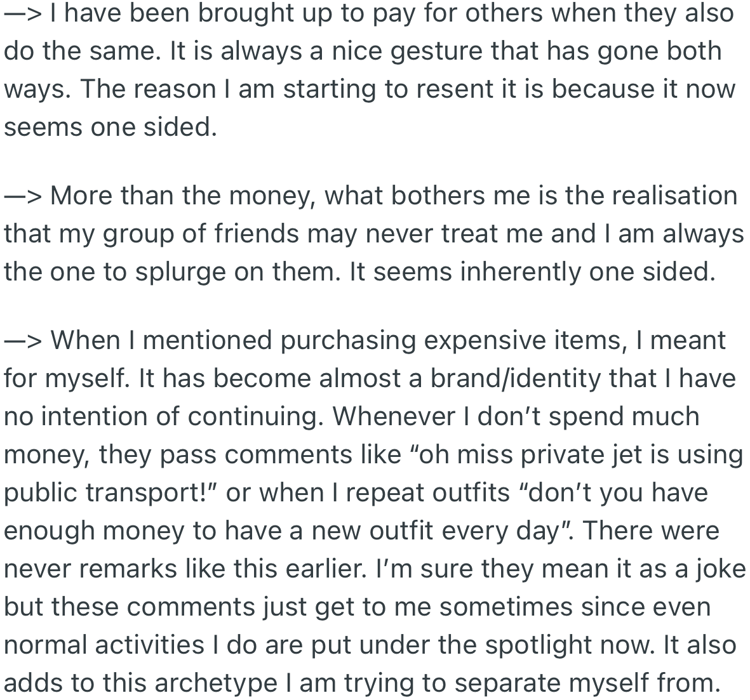Click the arrow before "When I mentioned"
750x700 pixels.
tap(23, 341)
